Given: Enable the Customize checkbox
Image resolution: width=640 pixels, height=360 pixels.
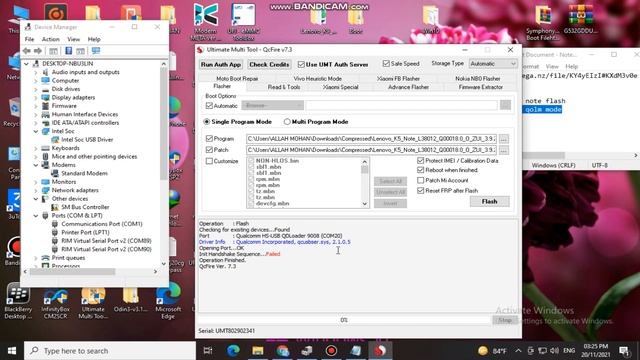Looking at the screenshot, I should pyautogui.click(x=209, y=161).
